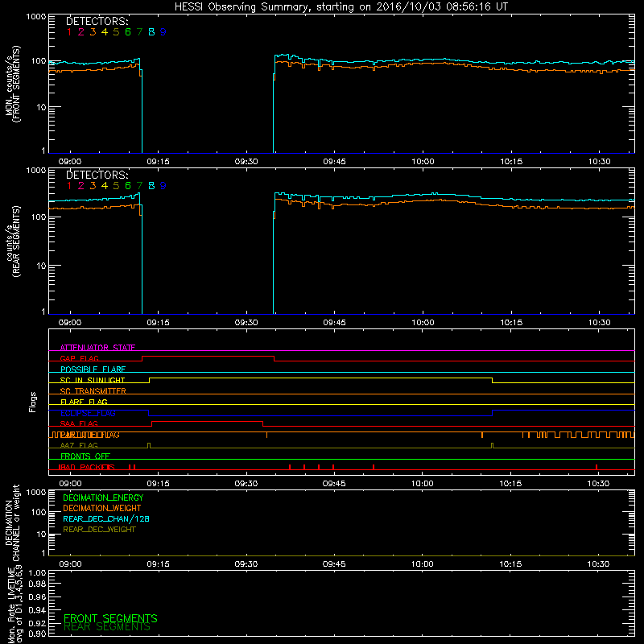Screen dimensions: 644x644
Task: Click the 1.00 livetime axis value
Action: point(37,572)
